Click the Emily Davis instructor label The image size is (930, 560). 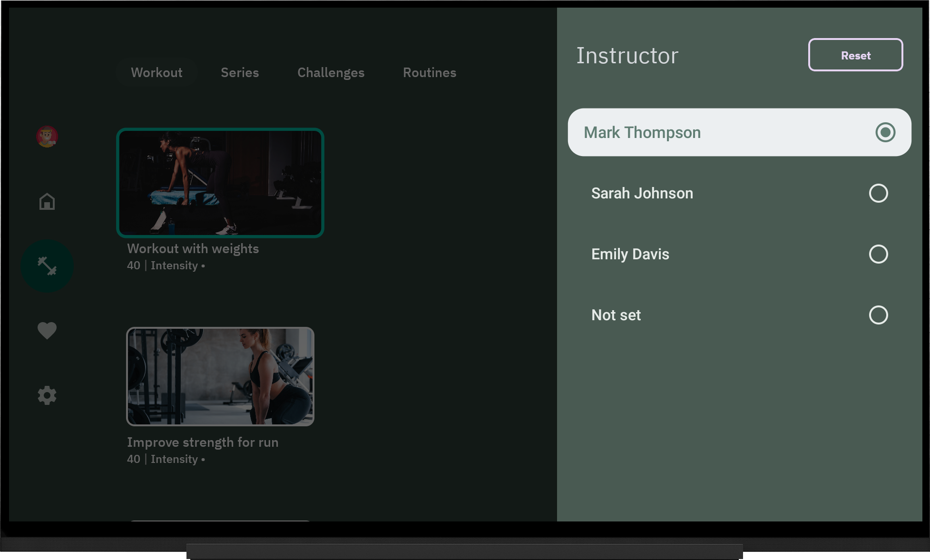tap(630, 254)
